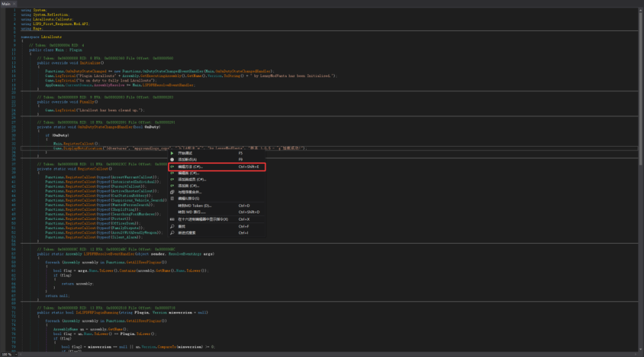Click the 查找 magnifier entry
The width and height of the screenshot is (644, 357).
(216, 226)
